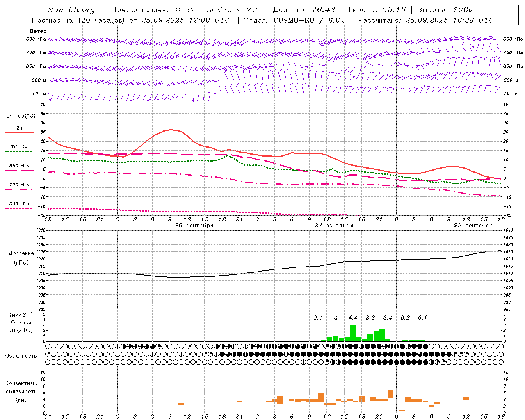Click the Ветер panel label
Image resolution: width=525 pixels, height=420 pixels.
38,31
